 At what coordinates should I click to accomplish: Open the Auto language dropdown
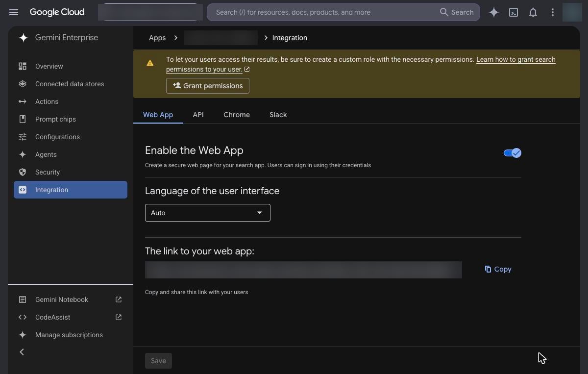208,213
